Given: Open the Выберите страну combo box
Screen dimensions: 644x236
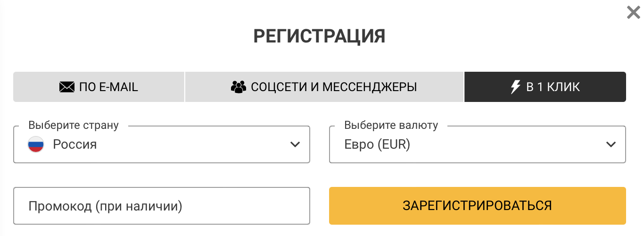Looking at the screenshot, I should 161,144.
